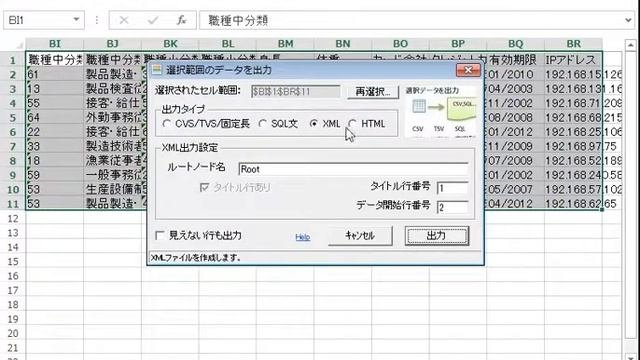This screenshot has height=360, width=640.
Task: Click cell with date 04/2012
Action: (x=516, y=204)
